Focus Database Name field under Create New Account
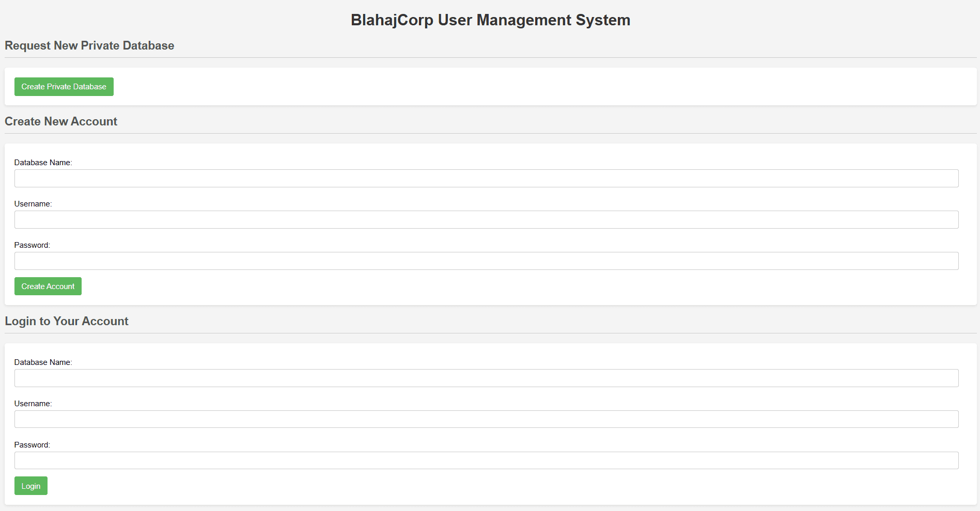 pyautogui.click(x=486, y=179)
